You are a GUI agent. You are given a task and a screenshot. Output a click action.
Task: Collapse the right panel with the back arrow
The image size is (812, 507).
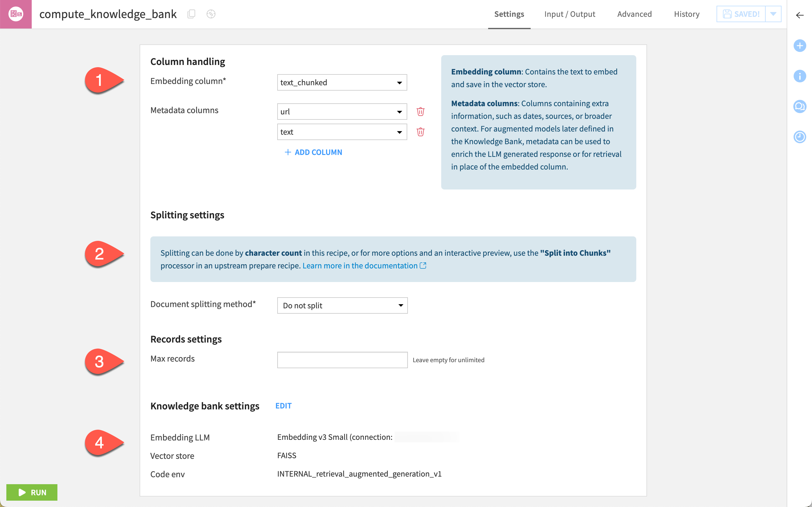[x=800, y=15]
